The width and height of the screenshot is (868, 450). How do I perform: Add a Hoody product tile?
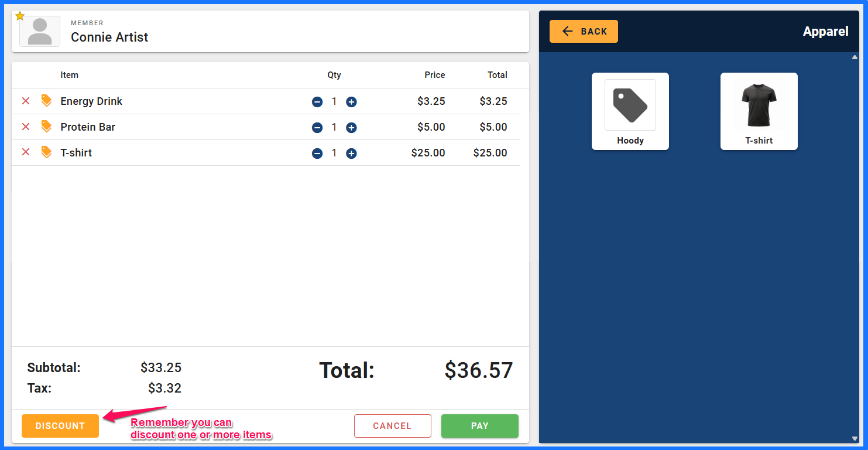(630, 111)
